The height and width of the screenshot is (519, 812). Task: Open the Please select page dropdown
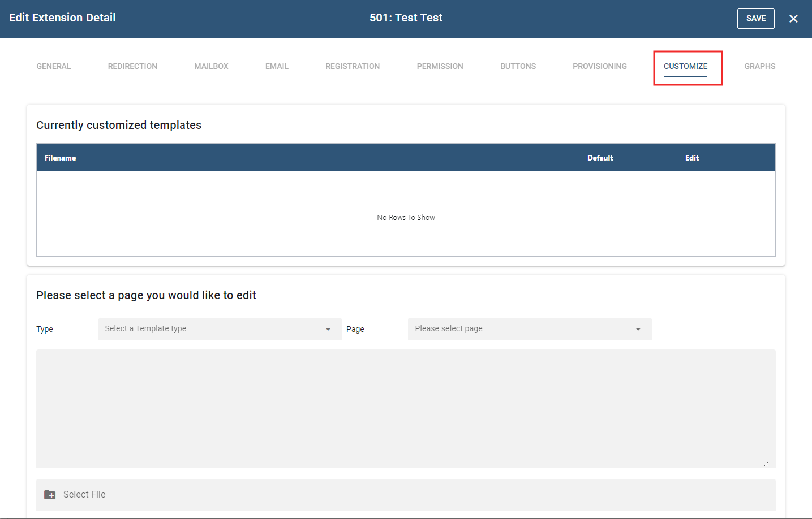(x=529, y=329)
